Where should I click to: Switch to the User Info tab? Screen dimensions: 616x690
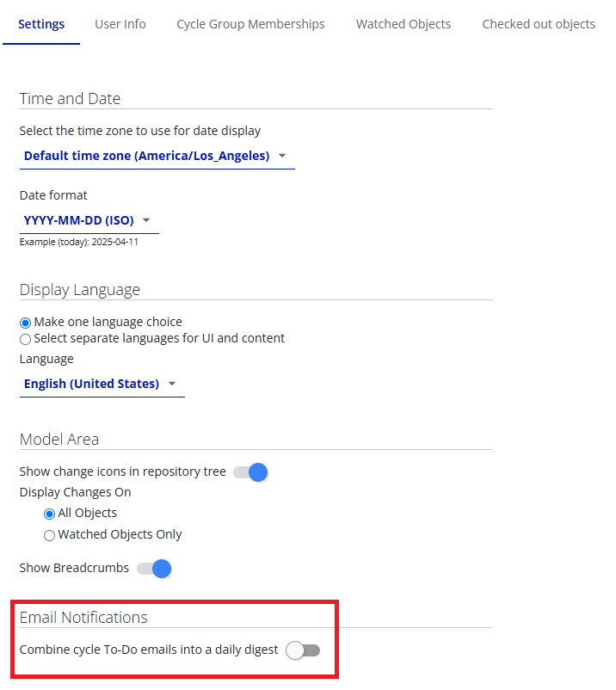(120, 24)
